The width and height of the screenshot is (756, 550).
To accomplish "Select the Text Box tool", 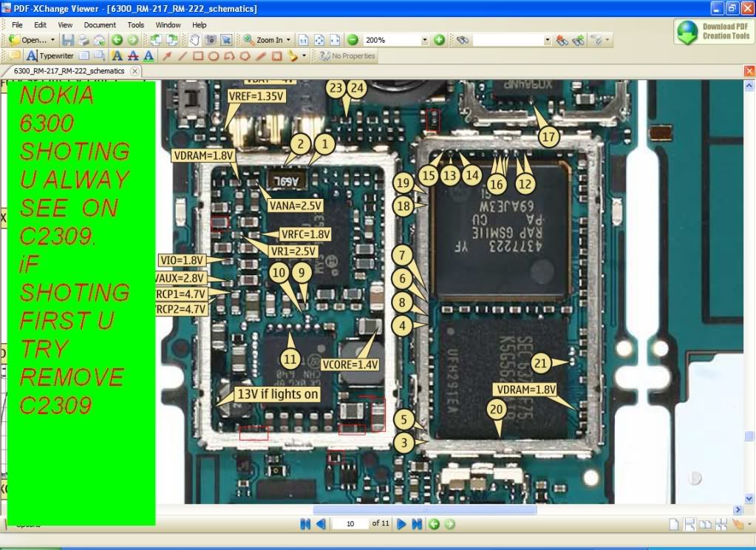I will click(84, 56).
